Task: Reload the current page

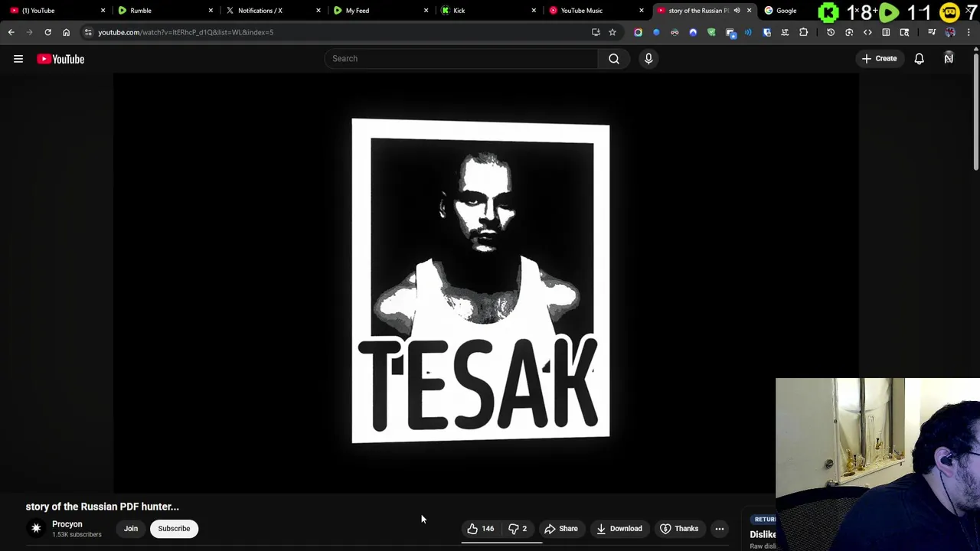Action: [47, 32]
